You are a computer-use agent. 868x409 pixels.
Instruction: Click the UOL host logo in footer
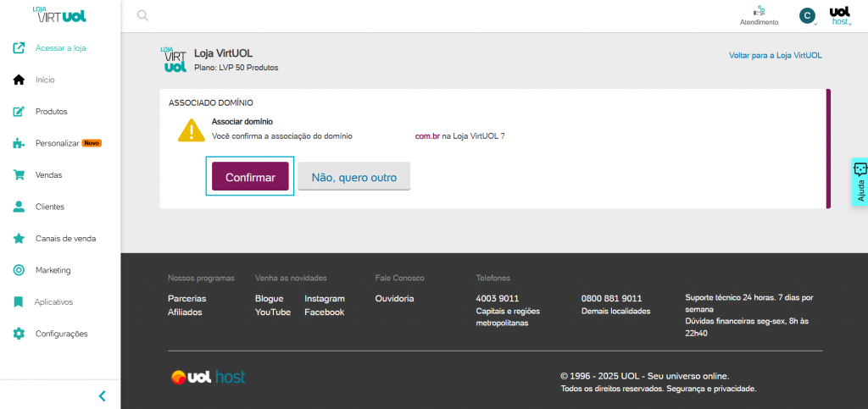coord(209,378)
